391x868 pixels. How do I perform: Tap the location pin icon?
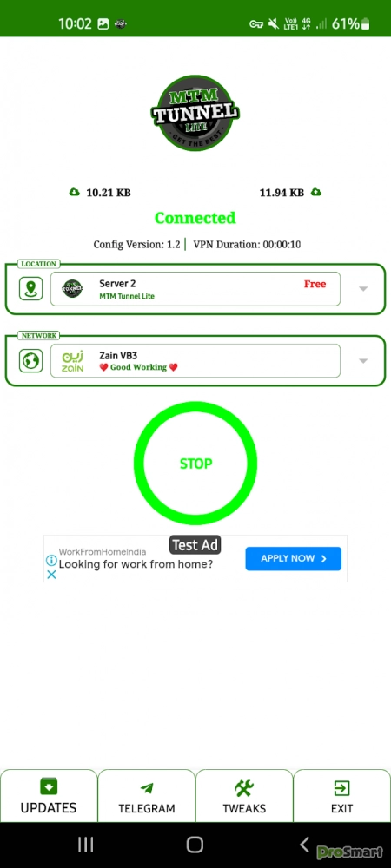[30, 289]
